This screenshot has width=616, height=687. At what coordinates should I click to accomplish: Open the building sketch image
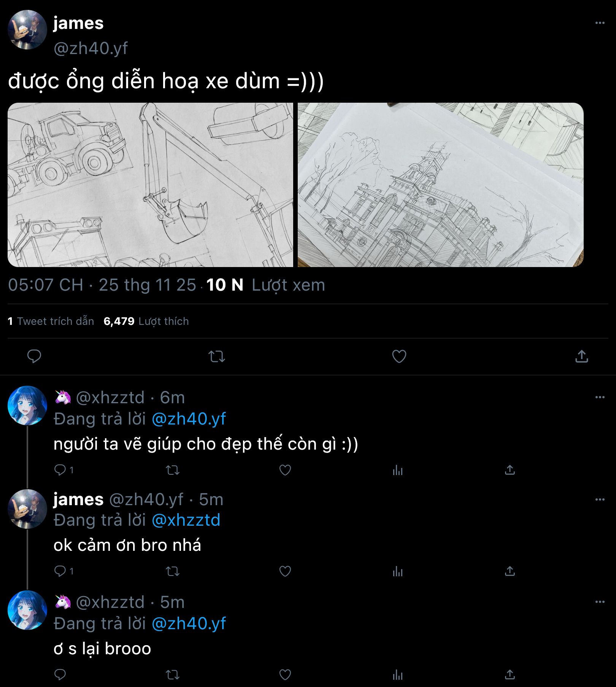coord(440,185)
